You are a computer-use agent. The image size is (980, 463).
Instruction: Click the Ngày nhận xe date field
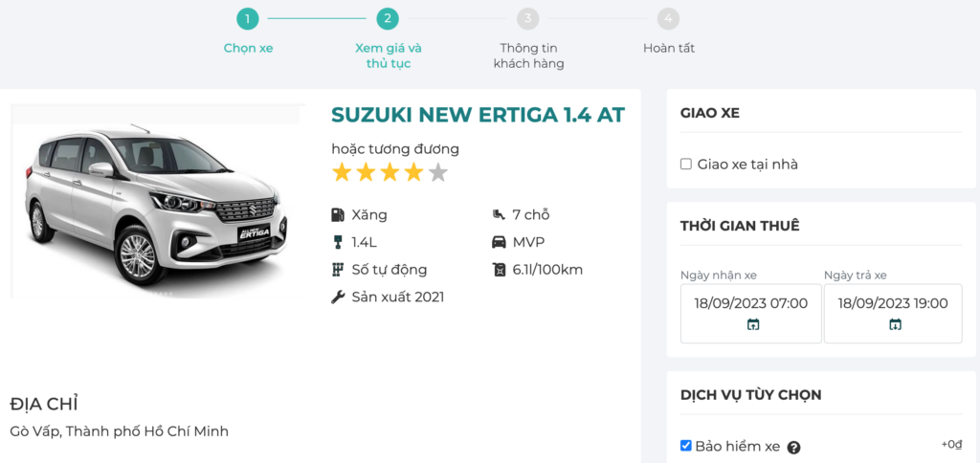751,304
